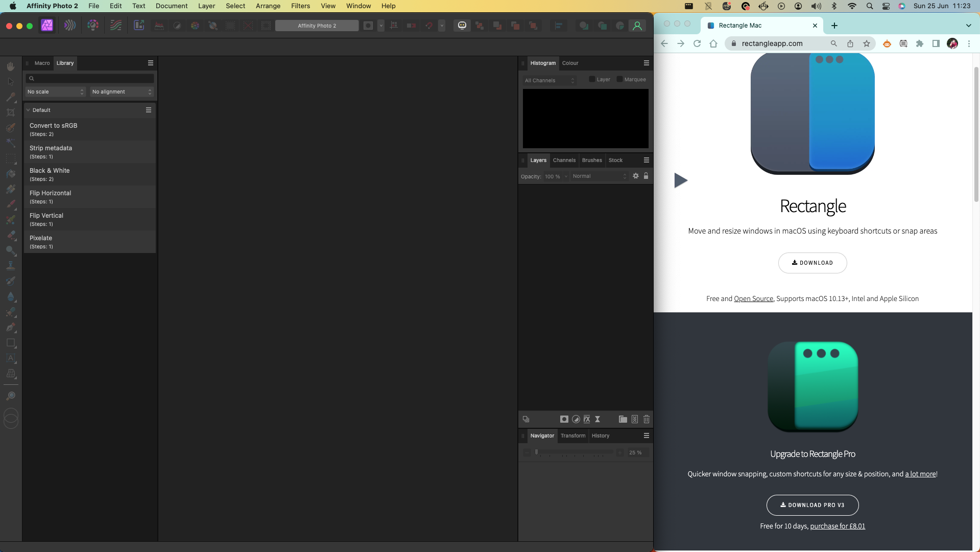The width and height of the screenshot is (980, 552).
Task: Select the Rectangular Marquee tool
Action: tap(11, 158)
